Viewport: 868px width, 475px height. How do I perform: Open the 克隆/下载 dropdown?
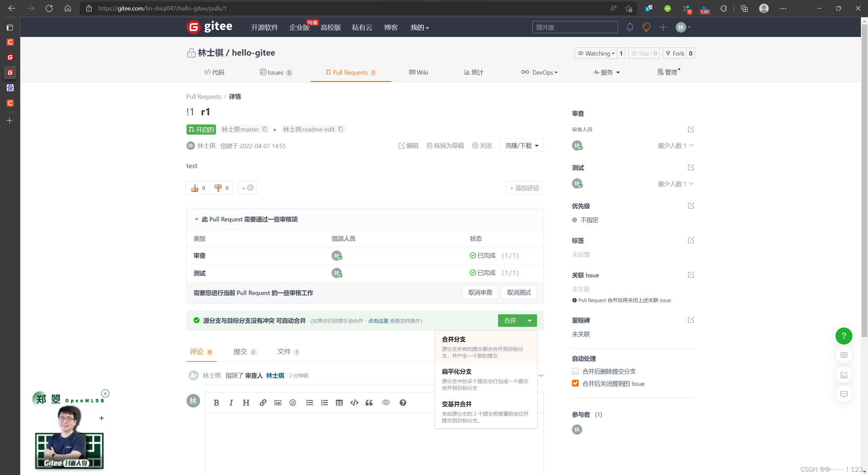[x=521, y=145]
